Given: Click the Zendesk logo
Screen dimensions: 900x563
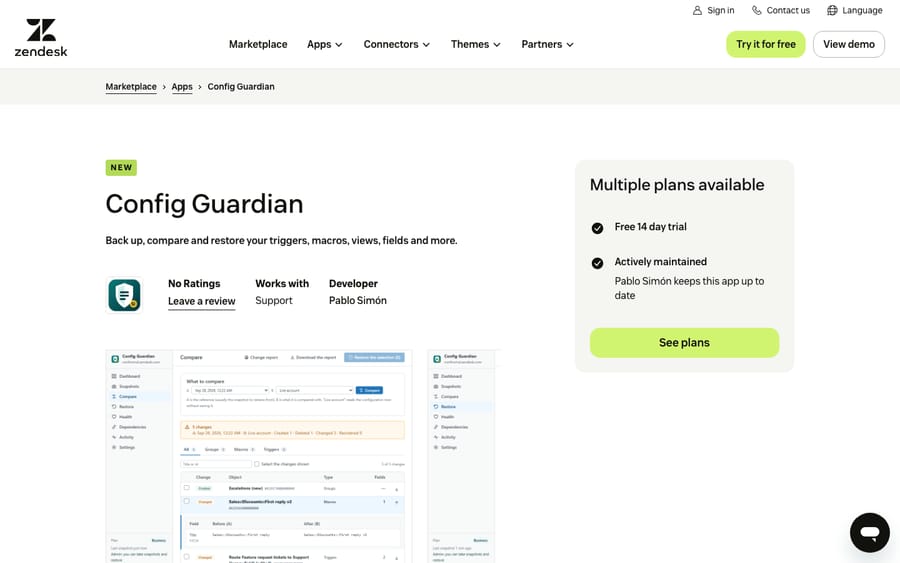Looking at the screenshot, I should coord(41,38).
